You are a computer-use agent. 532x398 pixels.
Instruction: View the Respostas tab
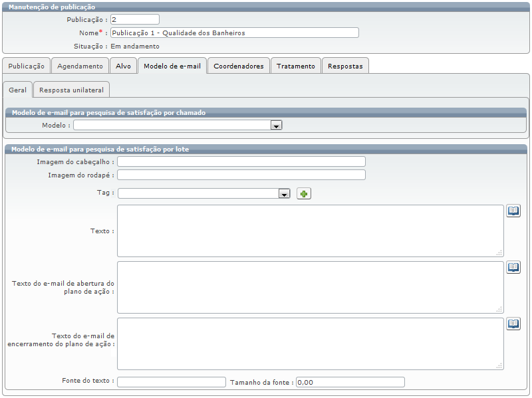click(345, 66)
